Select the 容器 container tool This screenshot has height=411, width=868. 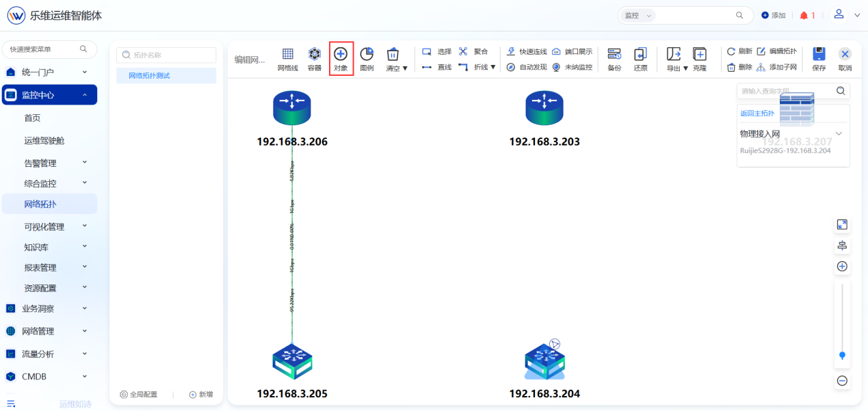[314, 59]
